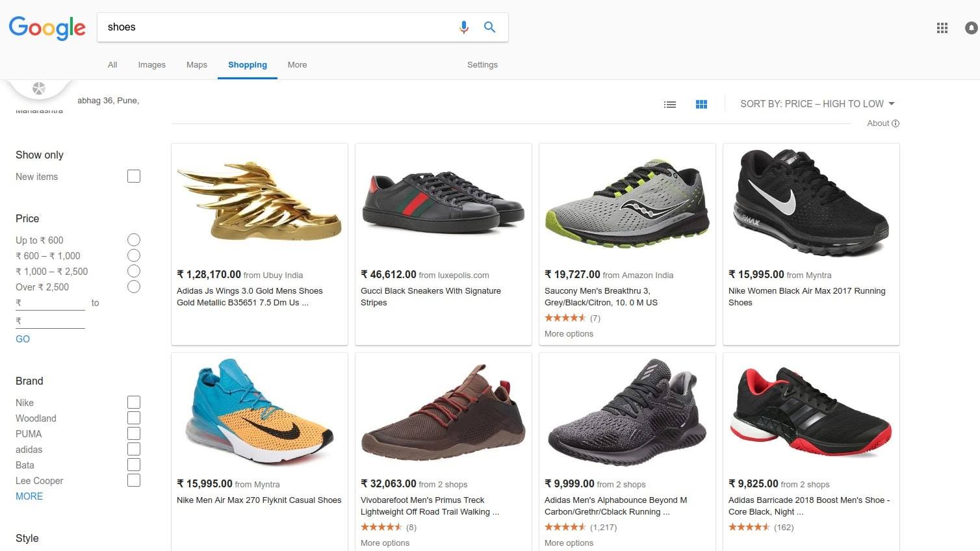Click the Google logo
The width and height of the screenshot is (980, 551).
click(47, 28)
